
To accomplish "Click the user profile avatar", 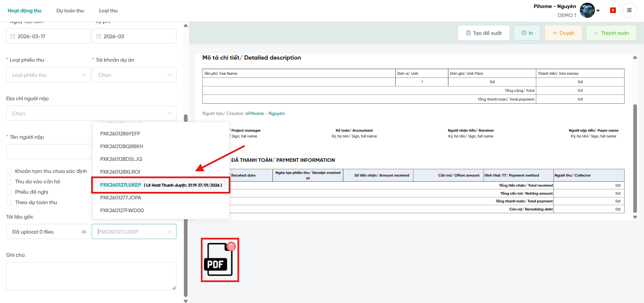I will click(x=587, y=10).
